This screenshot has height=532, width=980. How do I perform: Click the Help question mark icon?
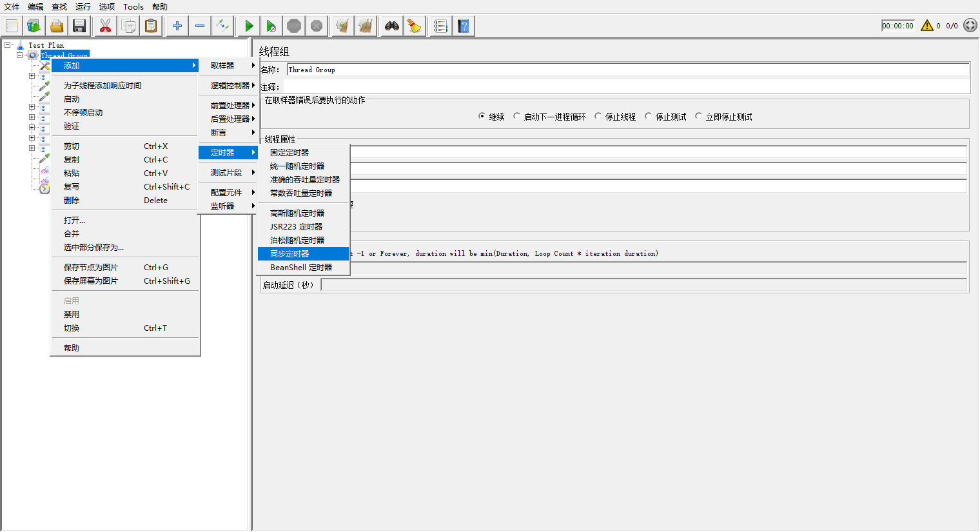pos(463,26)
